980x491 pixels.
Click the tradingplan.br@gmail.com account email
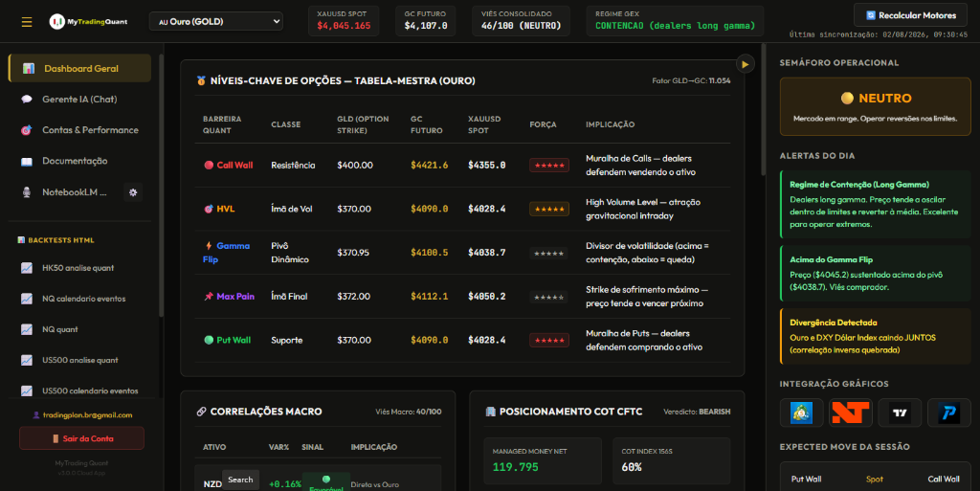pyautogui.click(x=82, y=414)
